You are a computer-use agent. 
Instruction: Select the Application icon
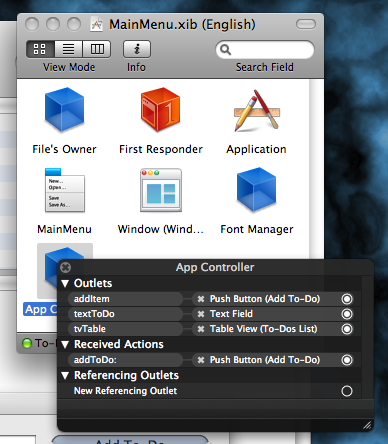(x=257, y=110)
